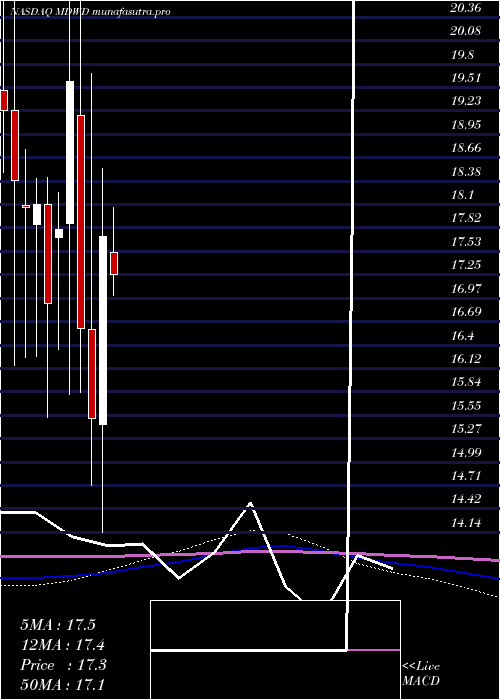Click the 16.69 price axis label
500x700 pixels.
466,312
